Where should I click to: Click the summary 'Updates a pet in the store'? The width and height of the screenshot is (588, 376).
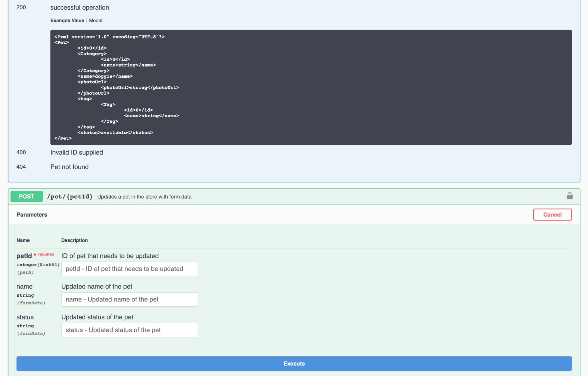click(x=144, y=197)
